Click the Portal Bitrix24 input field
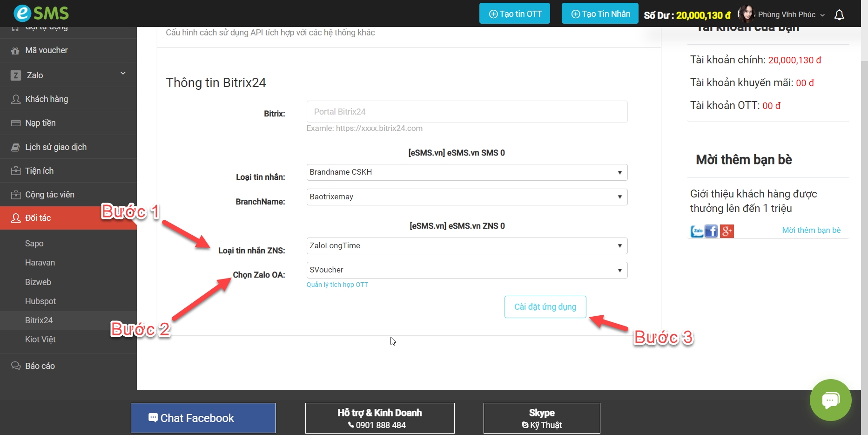The image size is (868, 435). click(x=466, y=112)
